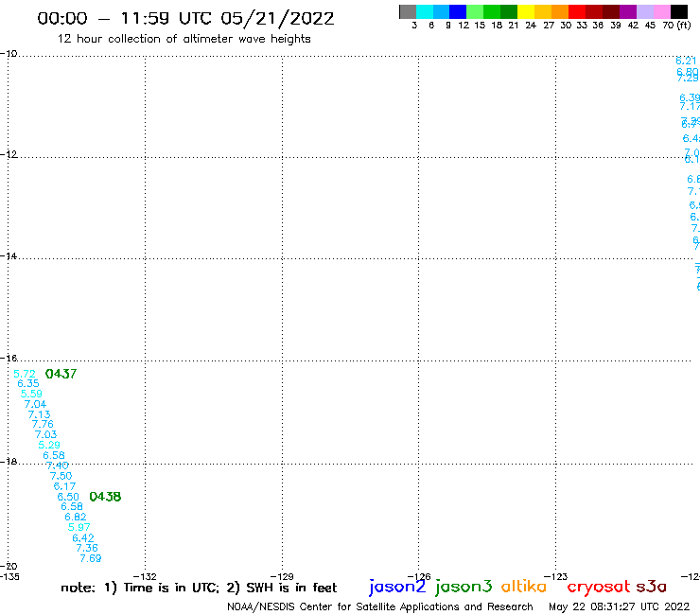Click the longitude axis label -135
The height and width of the screenshot is (615, 700).
click(9, 576)
